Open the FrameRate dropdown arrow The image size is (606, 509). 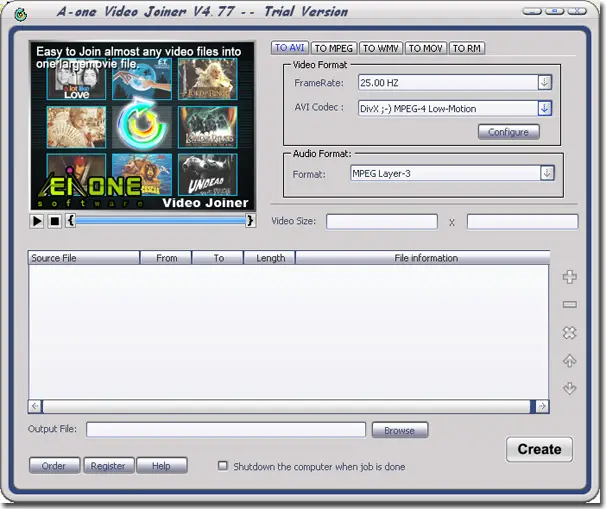545,82
